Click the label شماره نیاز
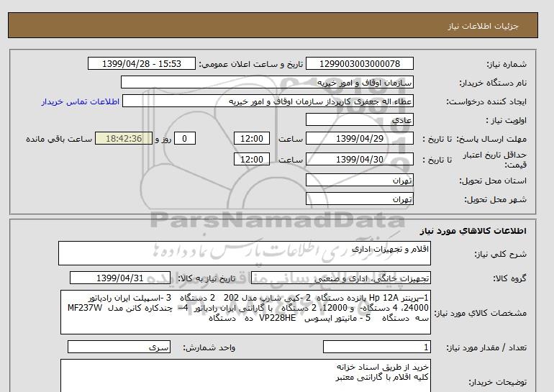Viewport: 554px width, 392px height. [x=507, y=64]
